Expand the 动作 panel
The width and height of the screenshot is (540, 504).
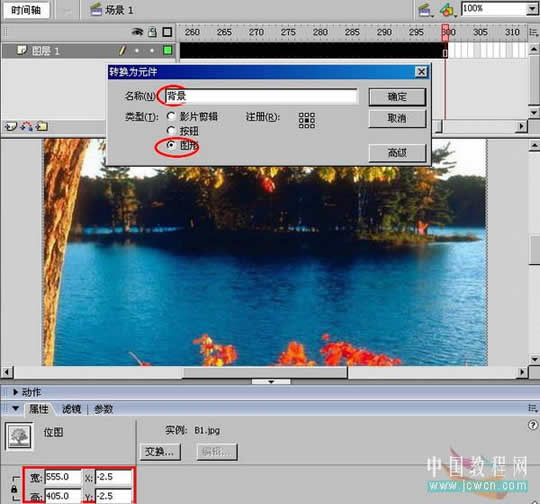point(15,392)
